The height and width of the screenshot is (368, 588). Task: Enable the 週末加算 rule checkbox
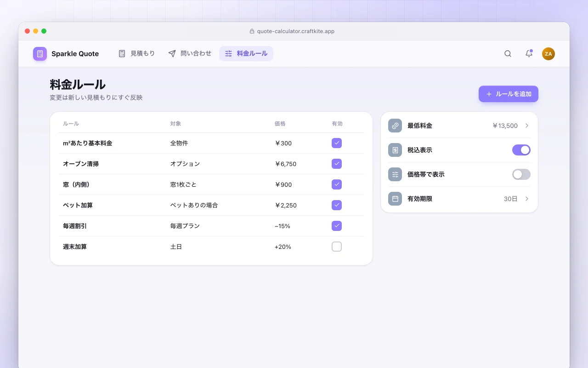tap(337, 247)
